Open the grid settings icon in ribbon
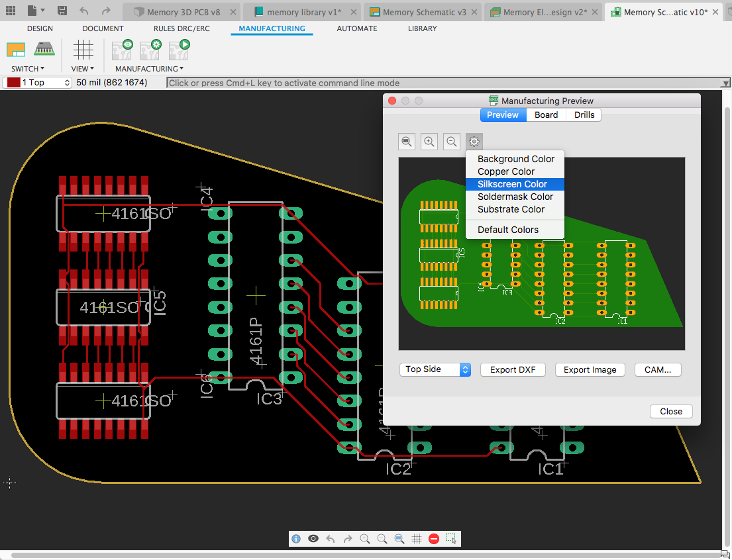Screen dimensions: 732x560 83,50
